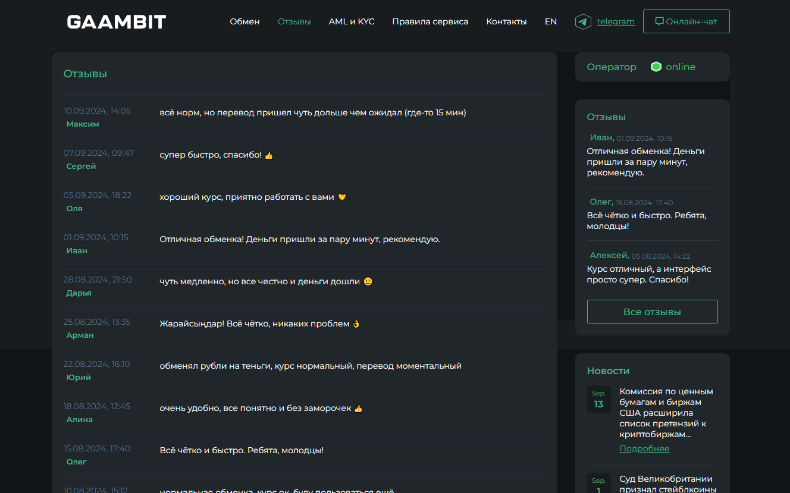The width and height of the screenshot is (790, 493).
Task: Follow the telegram link
Action: pyautogui.click(x=615, y=22)
